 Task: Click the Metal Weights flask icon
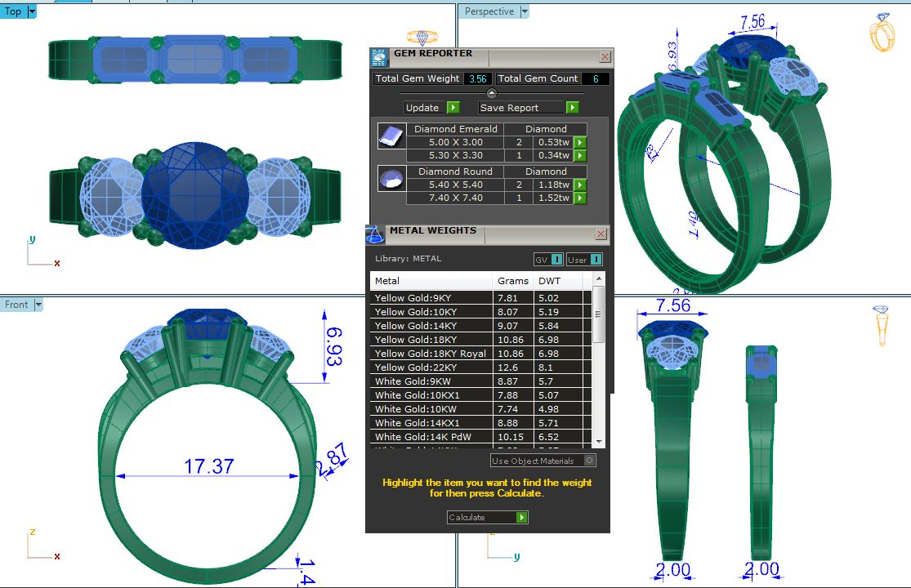375,234
